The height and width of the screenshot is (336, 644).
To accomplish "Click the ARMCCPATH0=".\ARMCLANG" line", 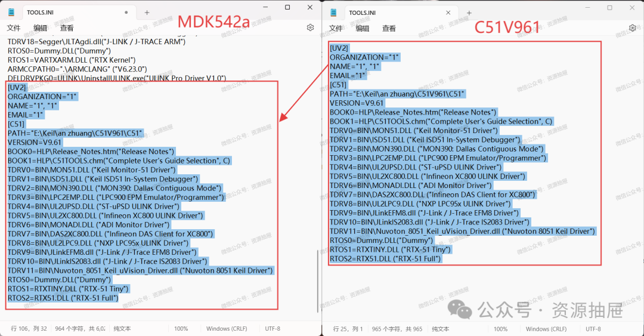I will 77,69.
